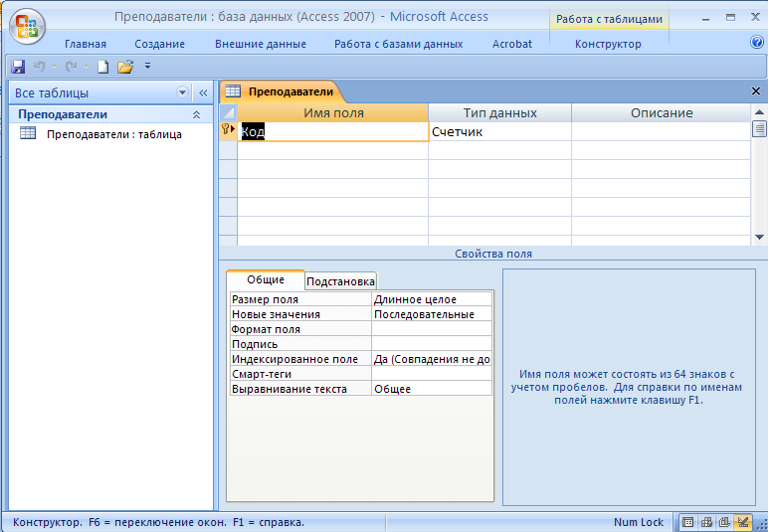This screenshot has height=532, width=768.
Task: Click the empty Подпись value box
Action: click(x=432, y=344)
